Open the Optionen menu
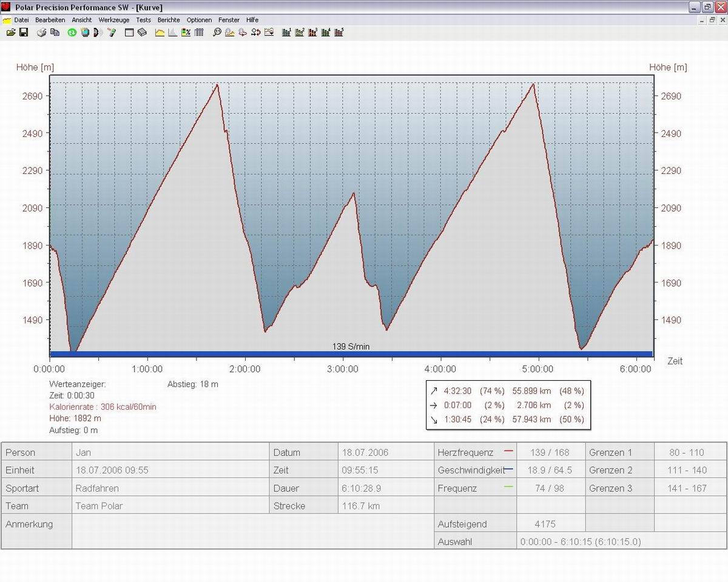The image size is (728, 582). click(x=199, y=20)
